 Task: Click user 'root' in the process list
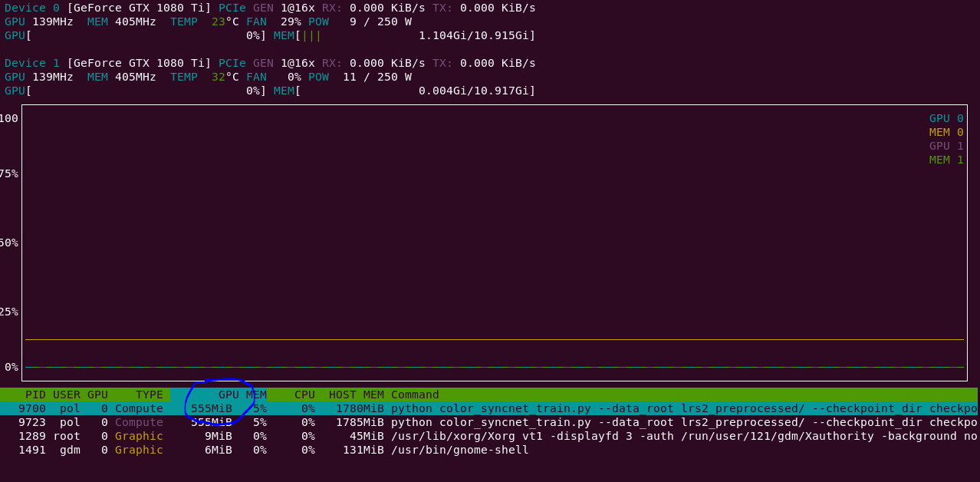click(67, 436)
